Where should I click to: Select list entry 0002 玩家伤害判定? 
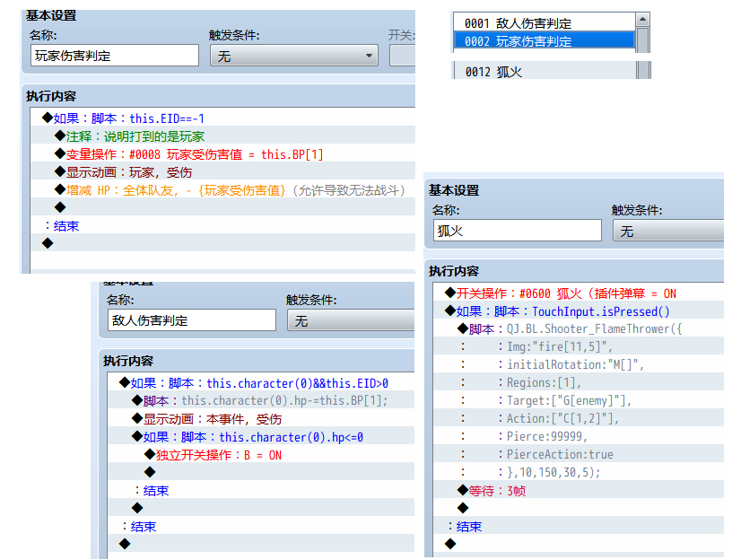[x=545, y=40]
